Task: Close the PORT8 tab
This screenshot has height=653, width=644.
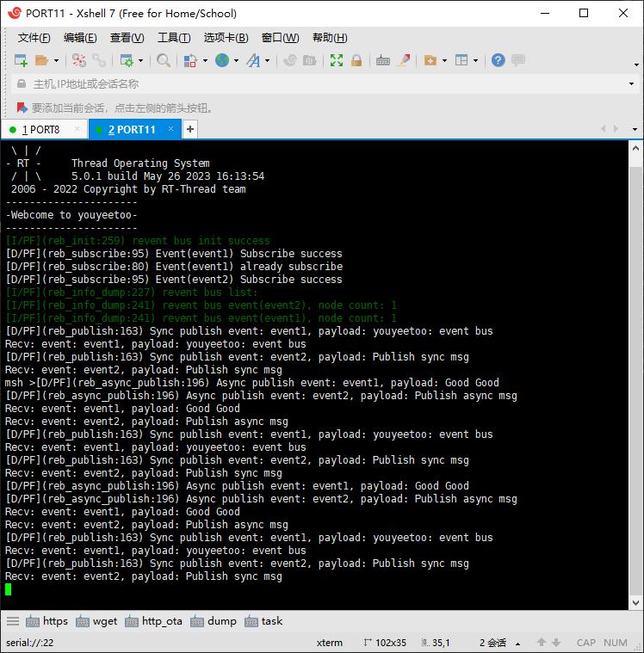Action: click(77, 129)
